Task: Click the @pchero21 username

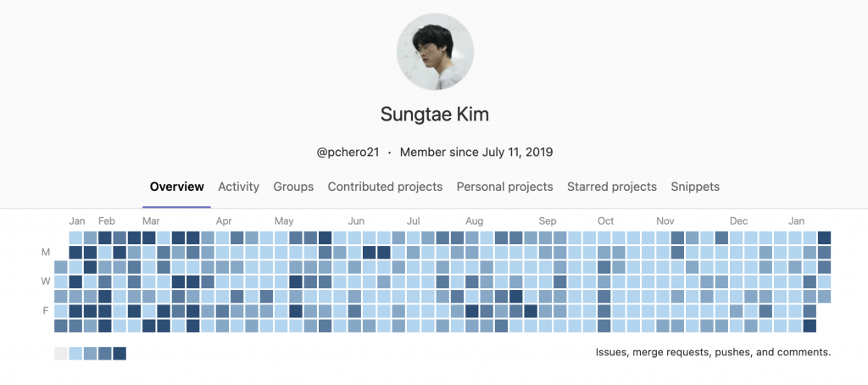Action: 347,153
